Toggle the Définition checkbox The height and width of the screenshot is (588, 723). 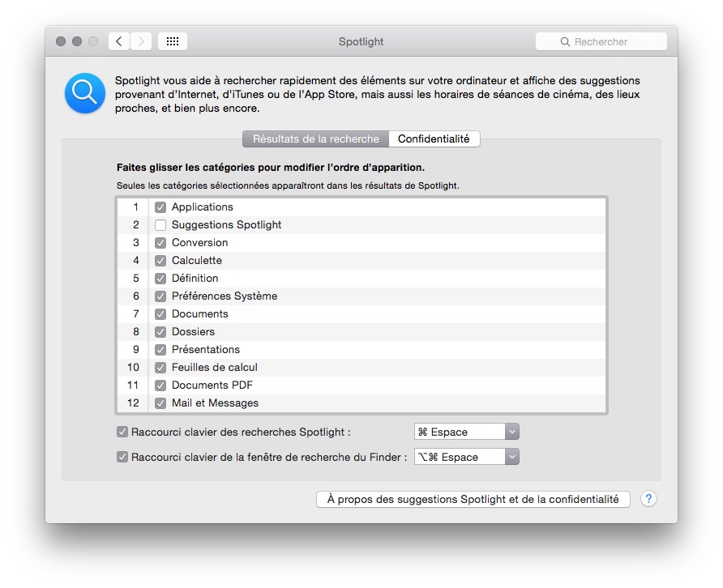[160, 279]
